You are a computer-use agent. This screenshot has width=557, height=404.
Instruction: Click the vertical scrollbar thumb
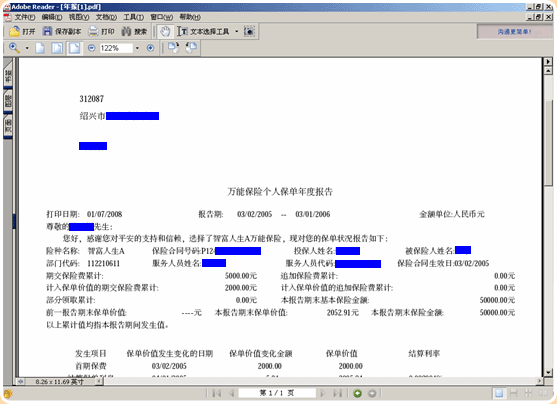[x=548, y=142]
